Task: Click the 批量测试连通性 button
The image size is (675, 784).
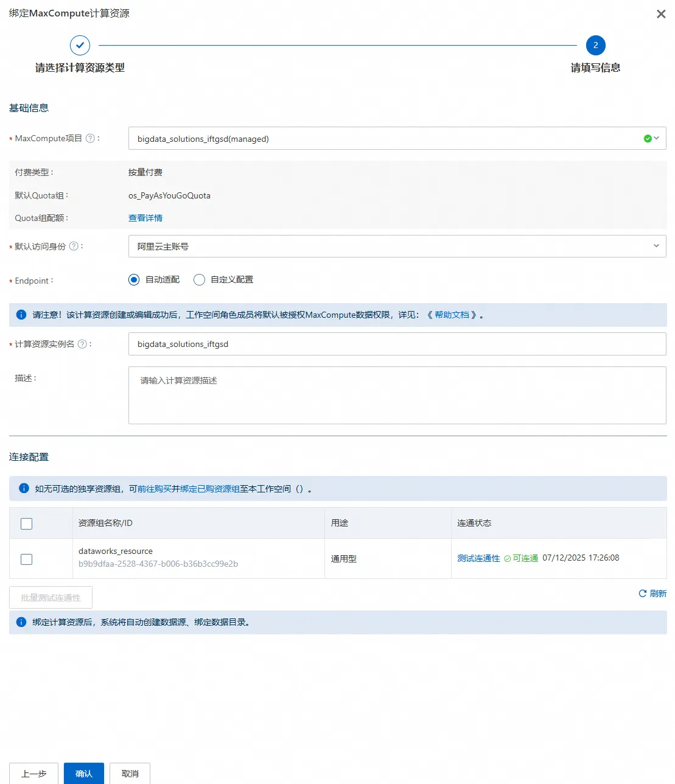Action: click(51, 598)
